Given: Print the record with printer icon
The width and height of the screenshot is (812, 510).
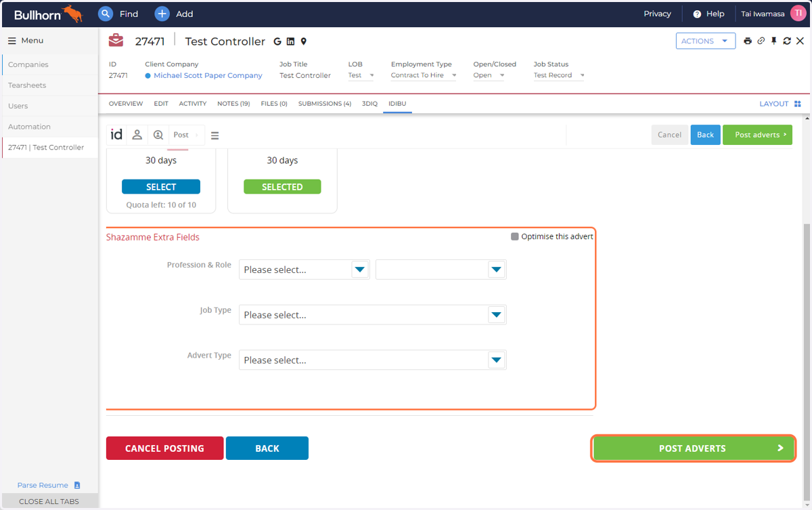Looking at the screenshot, I should pyautogui.click(x=748, y=41).
